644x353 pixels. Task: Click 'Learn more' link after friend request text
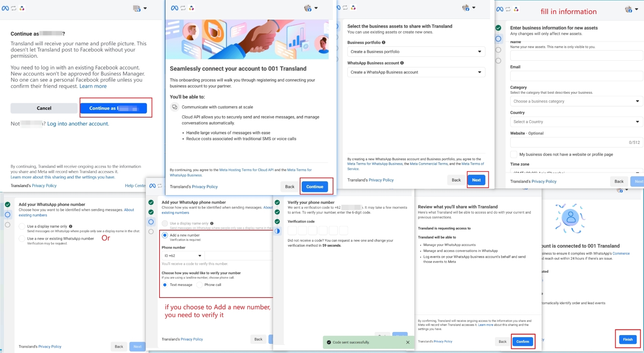[x=93, y=86]
